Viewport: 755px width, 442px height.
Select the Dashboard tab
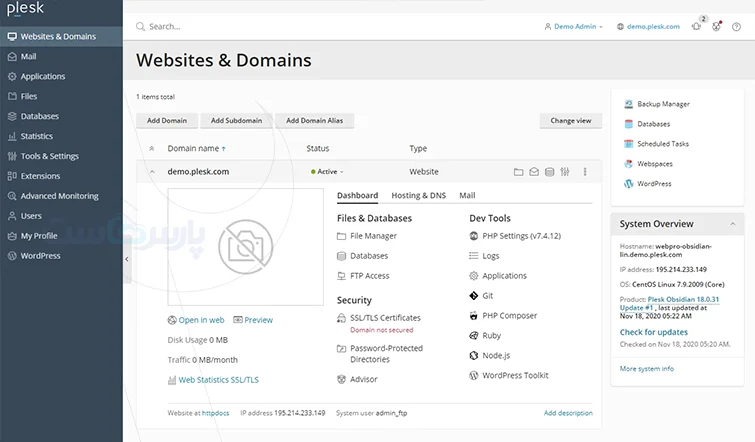pos(357,195)
